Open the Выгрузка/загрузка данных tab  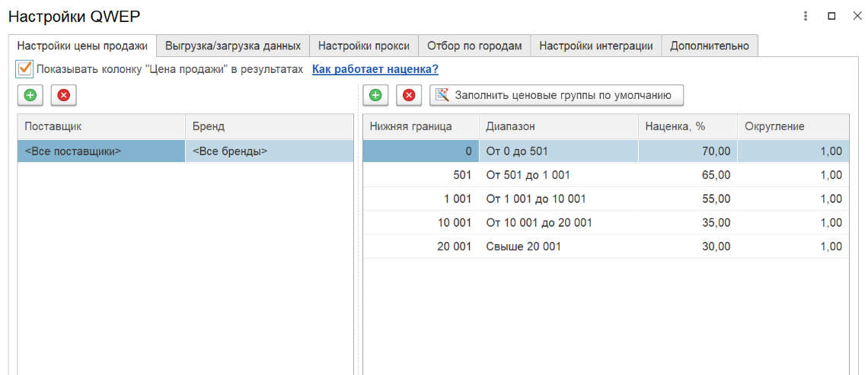pos(233,46)
